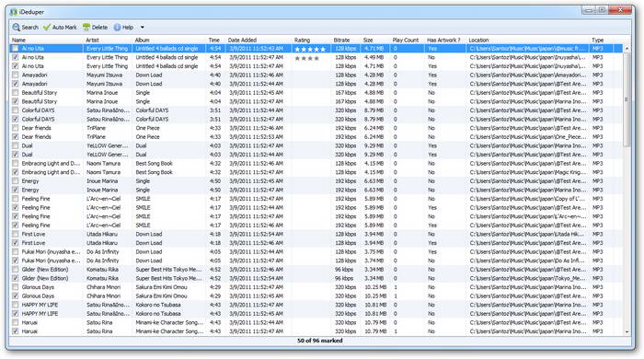The image size is (644, 359).
Task: Click the Auto Mark button label
Action: 64,28
